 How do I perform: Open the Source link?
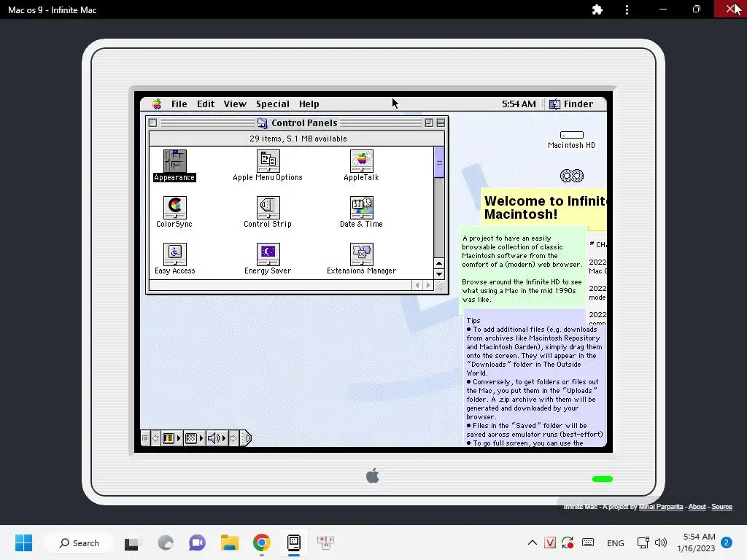pyautogui.click(x=721, y=507)
